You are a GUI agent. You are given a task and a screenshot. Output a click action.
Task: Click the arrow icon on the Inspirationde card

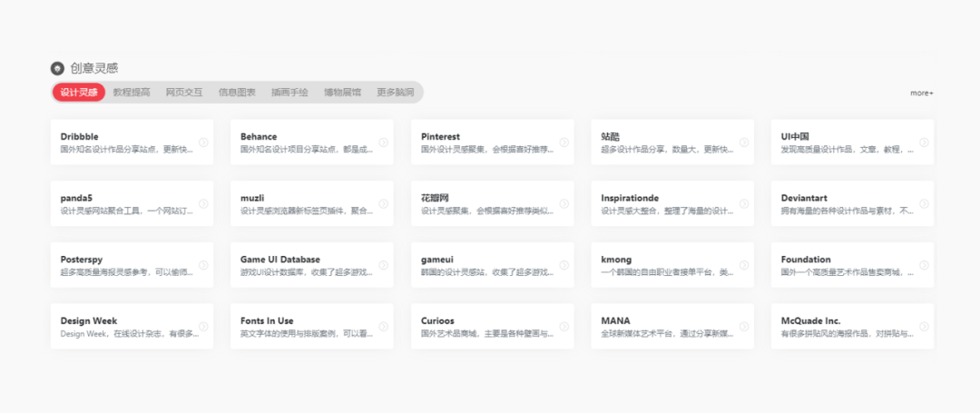point(744,203)
